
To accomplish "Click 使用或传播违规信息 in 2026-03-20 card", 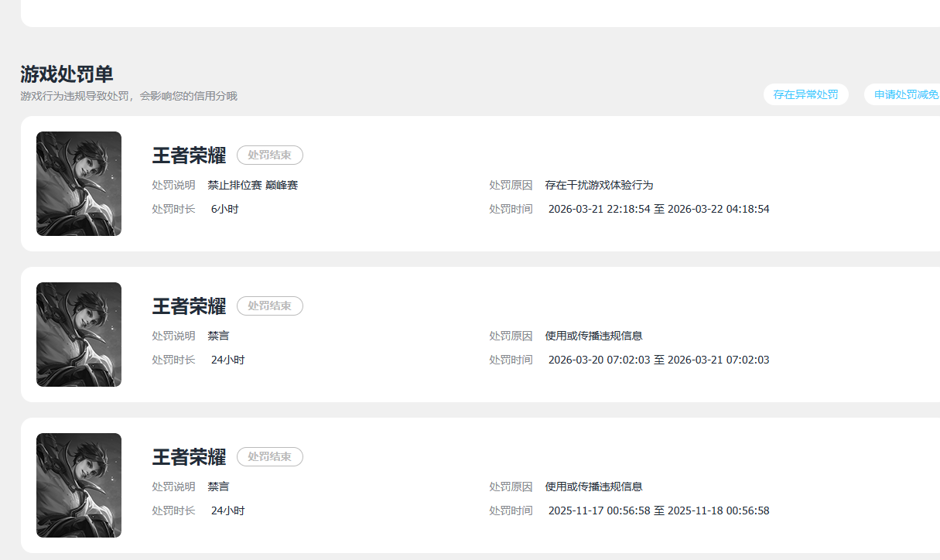I will [x=594, y=336].
